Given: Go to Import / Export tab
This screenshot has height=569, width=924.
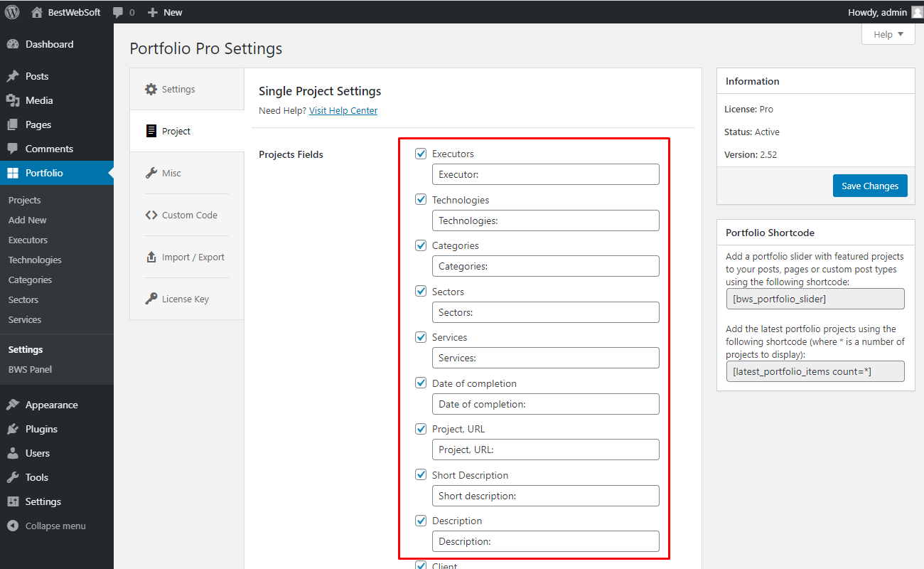Looking at the screenshot, I should [187, 257].
